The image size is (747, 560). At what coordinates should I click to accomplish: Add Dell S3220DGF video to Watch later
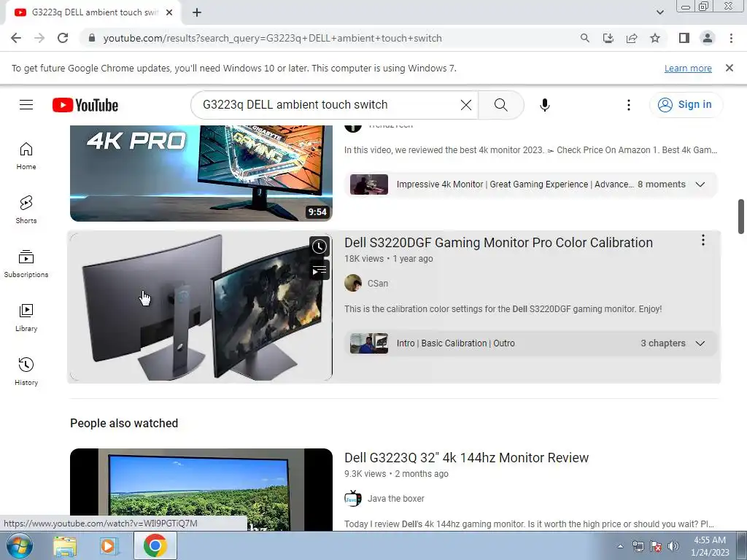coord(320,246)
